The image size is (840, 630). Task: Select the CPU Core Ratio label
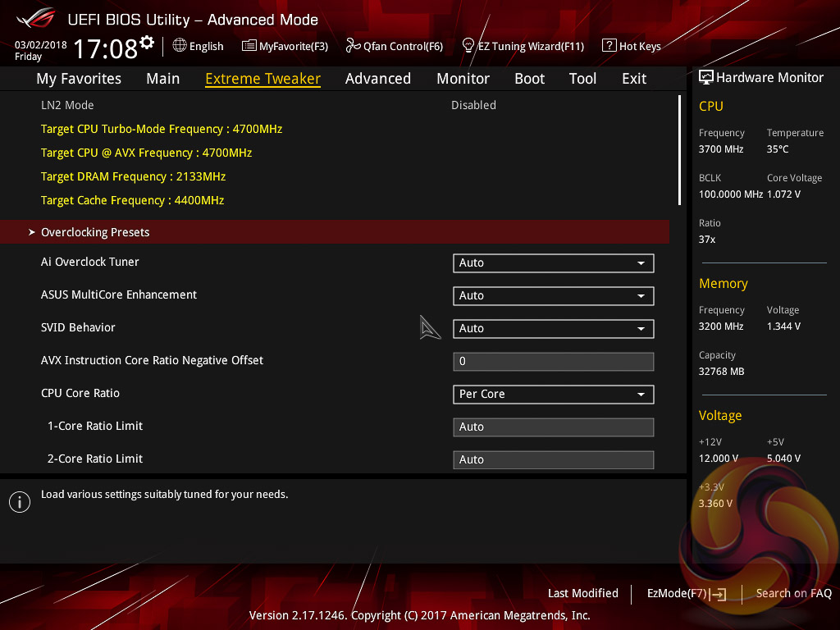pos(80,393)
